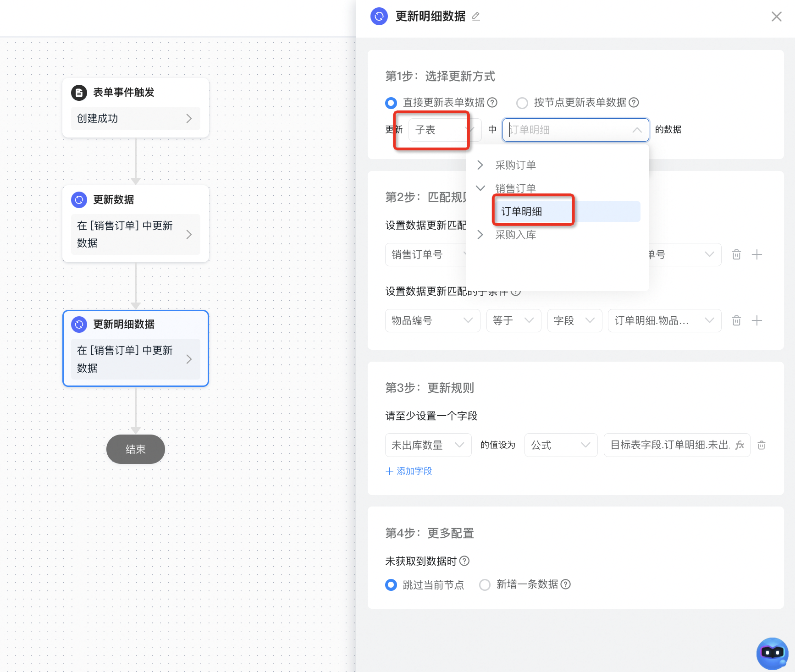Image resolution: width=795 pixels, height=672 pixels.
Task: Delete the 未出库数量 update rule
Action: point(762,445)
